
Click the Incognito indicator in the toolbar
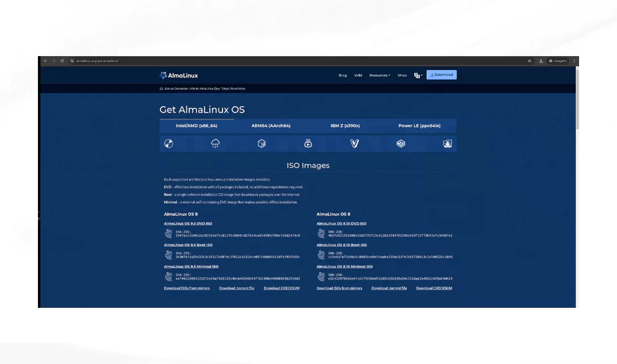pyautogui.click(x=558, y=61)
